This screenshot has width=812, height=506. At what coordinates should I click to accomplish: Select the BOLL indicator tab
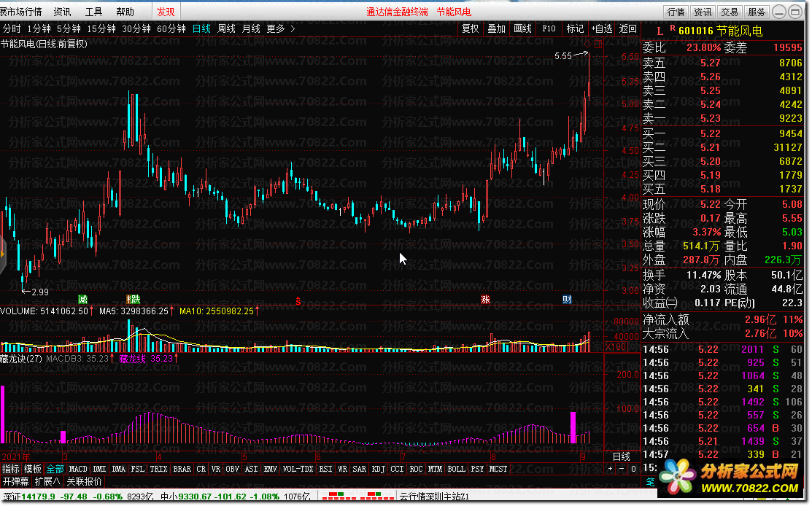coord(456,470)
